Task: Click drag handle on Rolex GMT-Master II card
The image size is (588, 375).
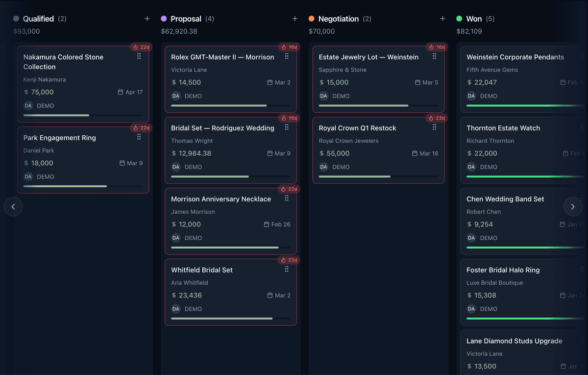Action: coord(287,56)
